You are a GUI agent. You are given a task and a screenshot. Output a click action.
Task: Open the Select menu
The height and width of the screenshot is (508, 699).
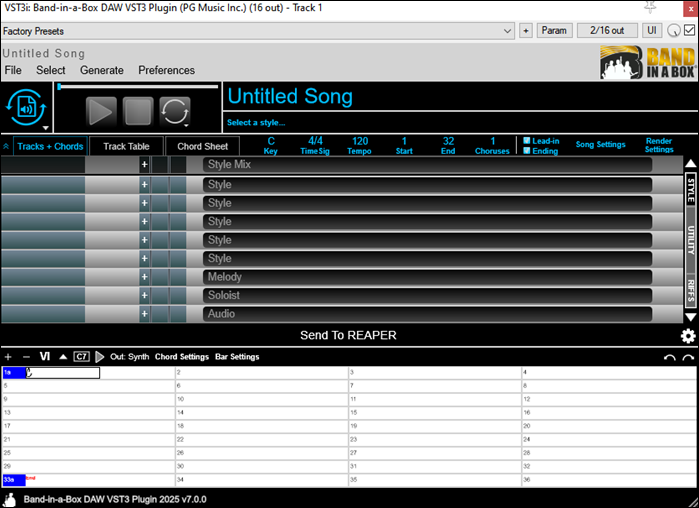click(x=50, y=70)
